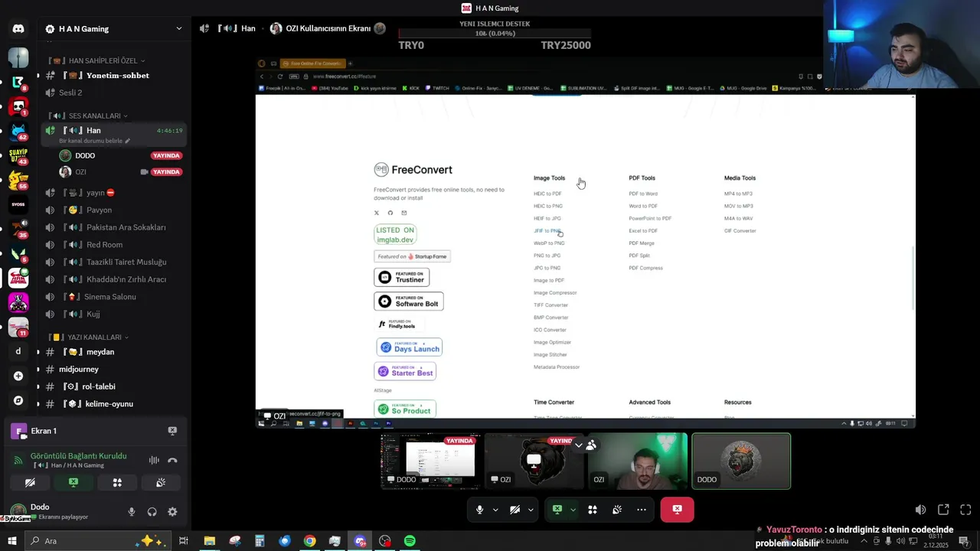Image resolution: width=980 pixels, height=551 pixels.
Task: Collapse SES KANALLARI category
Action: pos(88,116)
